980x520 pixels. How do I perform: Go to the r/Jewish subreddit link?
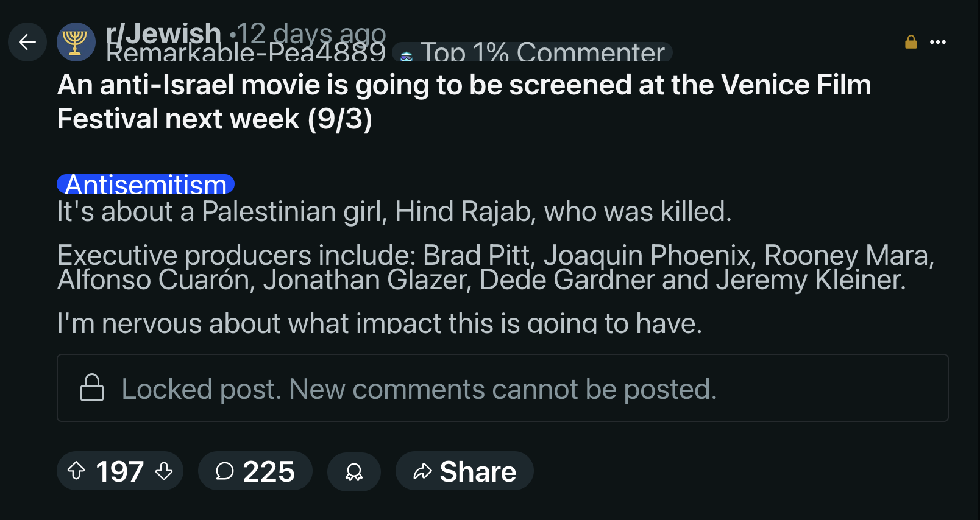point(163,32)
